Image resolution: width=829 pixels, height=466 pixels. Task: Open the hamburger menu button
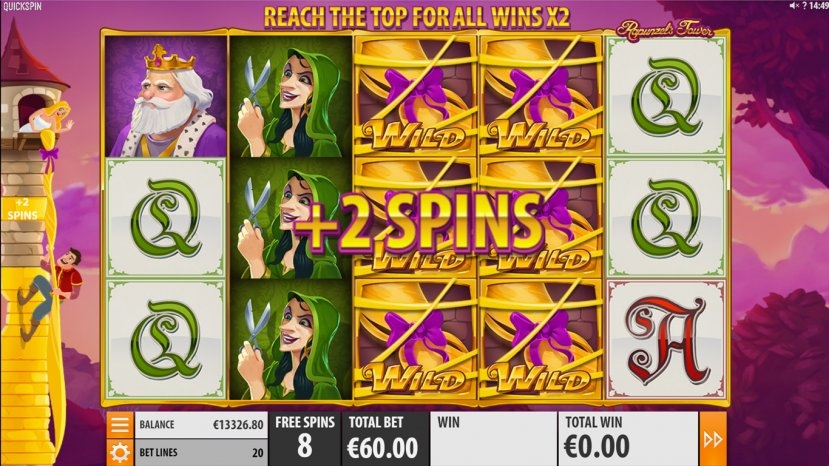(119, 424)
